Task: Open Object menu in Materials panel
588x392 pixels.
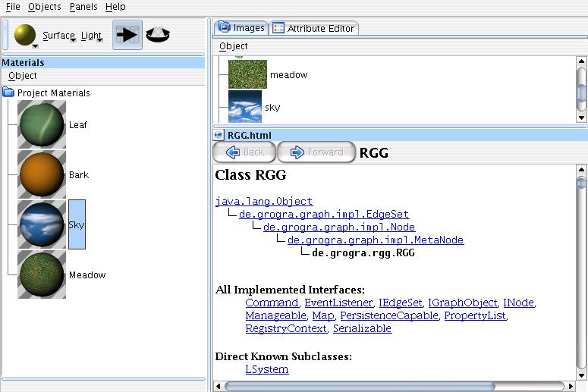Action: coord(23,76)
